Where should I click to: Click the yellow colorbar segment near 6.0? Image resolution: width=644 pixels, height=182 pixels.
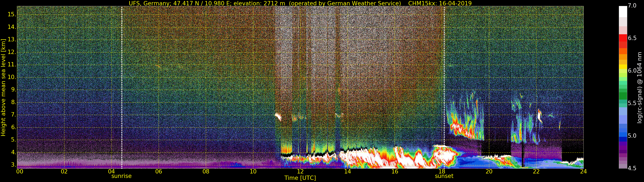point(623,67)
